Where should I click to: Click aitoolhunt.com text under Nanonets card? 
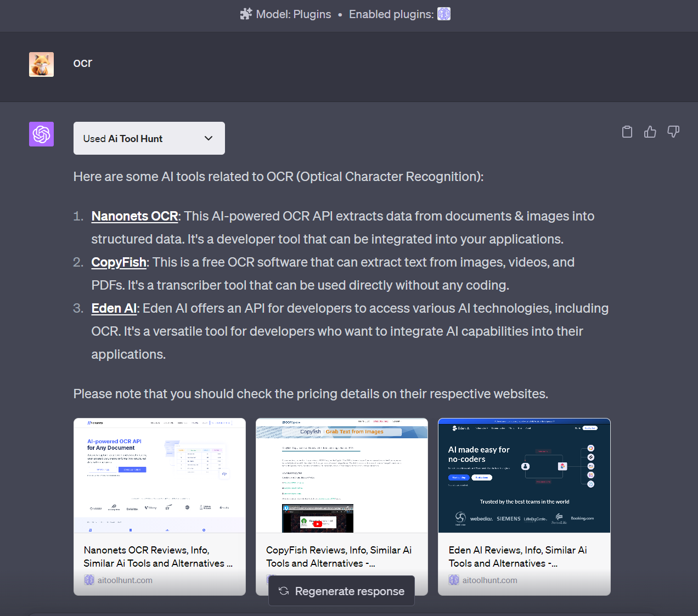pos(125,580)
